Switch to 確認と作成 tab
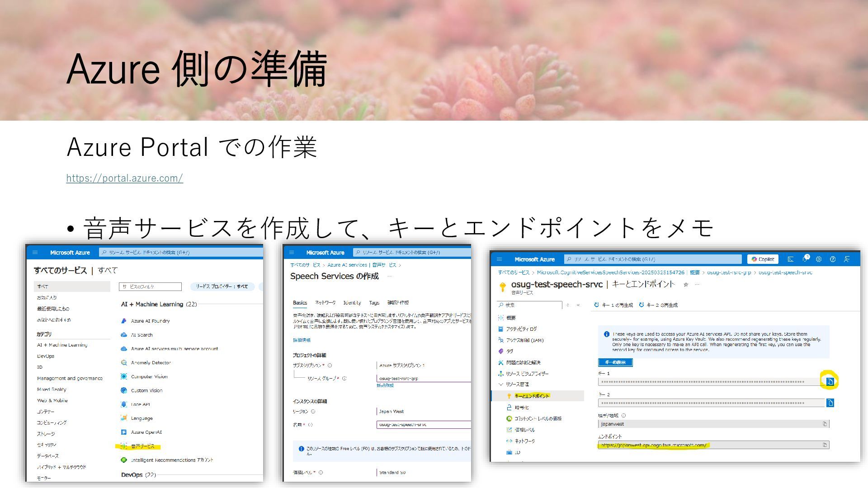The height and width of the screenshot is (488, 868). click(398, 303)
